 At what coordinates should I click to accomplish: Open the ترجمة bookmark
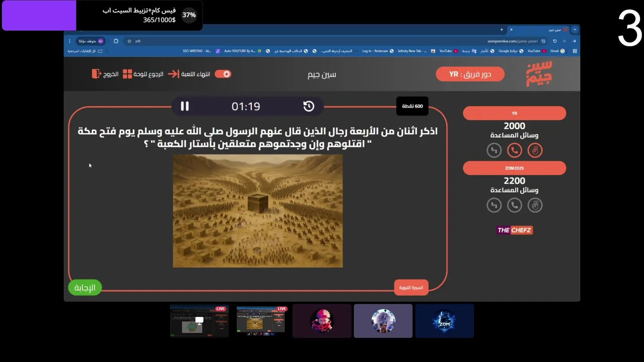tap(468, 51)
